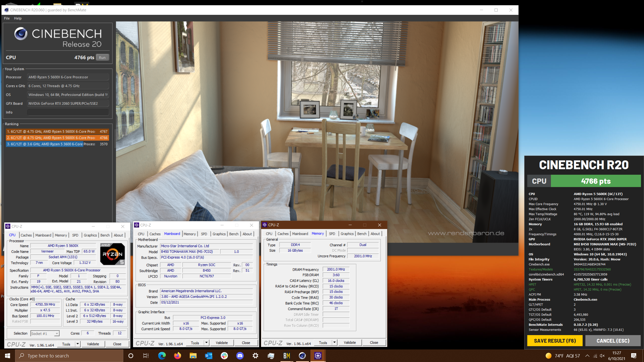The width and height of the screenshot is (644, 362).
Task: Click Validate in CPU-Z Memory window
Action: [x=350, y=342]
